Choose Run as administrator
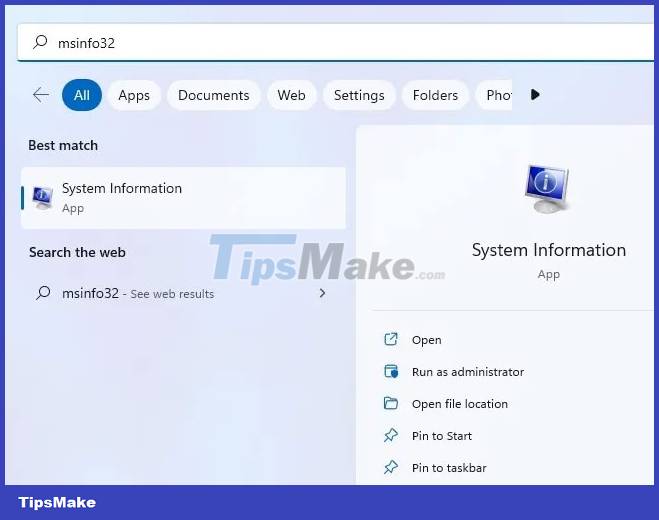The height and width of the screenshot is (520, 659). tap(468, 372)
